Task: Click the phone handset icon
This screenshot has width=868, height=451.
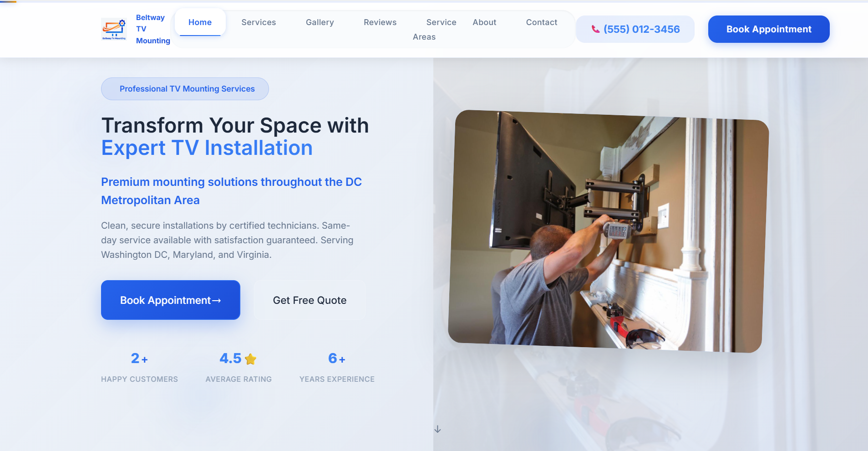Action: point(595,29)
